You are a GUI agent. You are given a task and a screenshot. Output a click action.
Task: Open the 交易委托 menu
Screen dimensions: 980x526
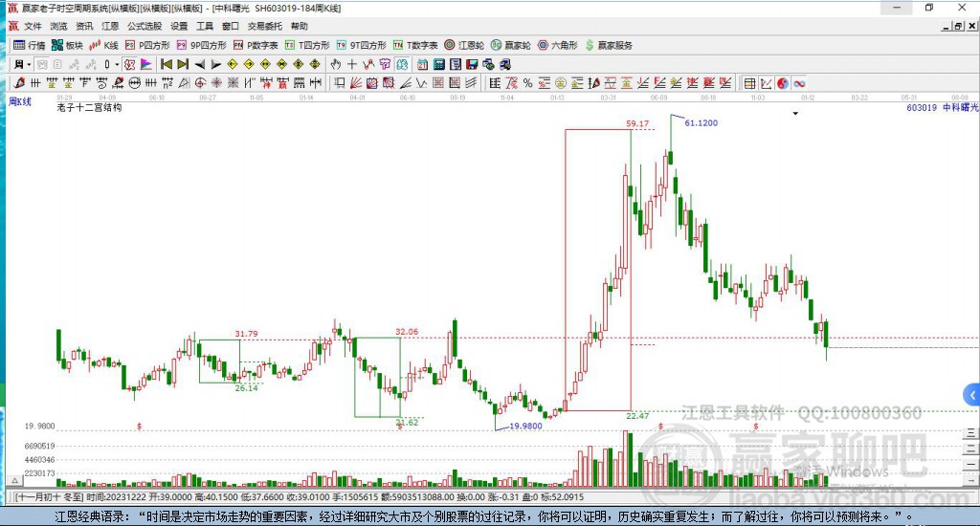(x=264, y=26)
